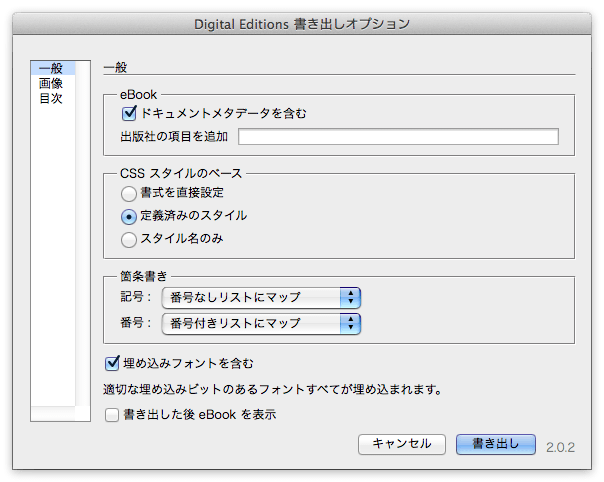Open the 番号 dropdown menu
Viewport: 604px width, 482px height.
(261, 323)
